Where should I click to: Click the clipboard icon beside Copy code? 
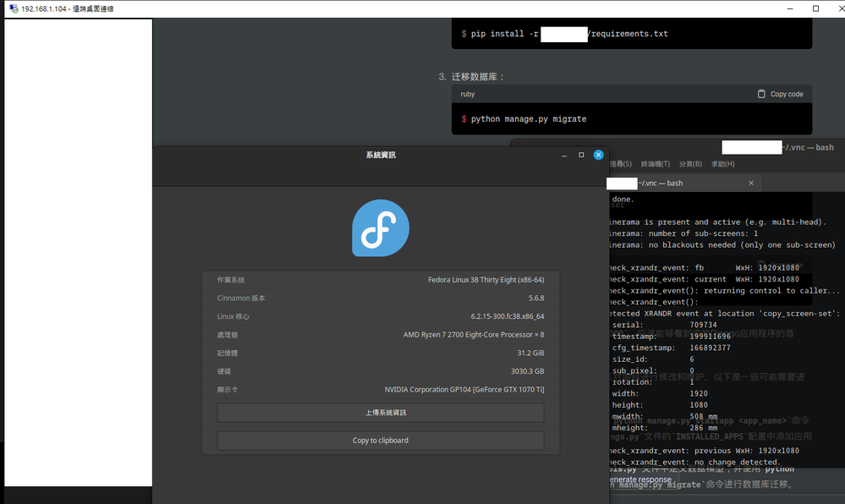pyautogui.click(x=761, y=94)
